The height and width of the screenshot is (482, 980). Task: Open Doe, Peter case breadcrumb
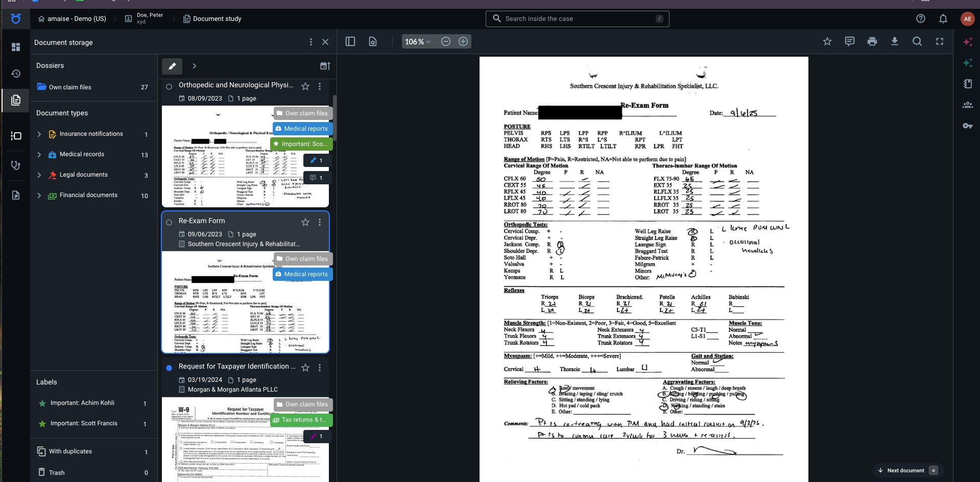pyautogui.click(x=145, y=18)
